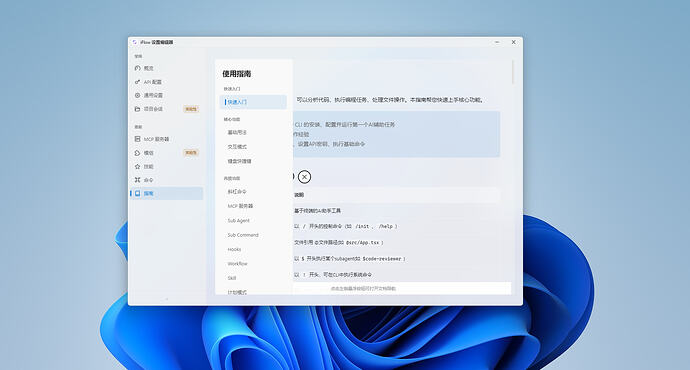Click the text mentioning /init and /help

(346, 226)
